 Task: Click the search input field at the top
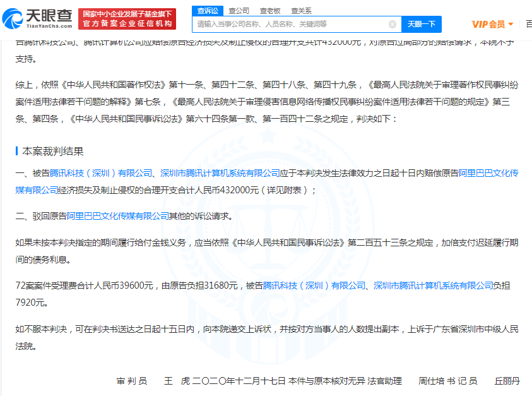[290, 24]
